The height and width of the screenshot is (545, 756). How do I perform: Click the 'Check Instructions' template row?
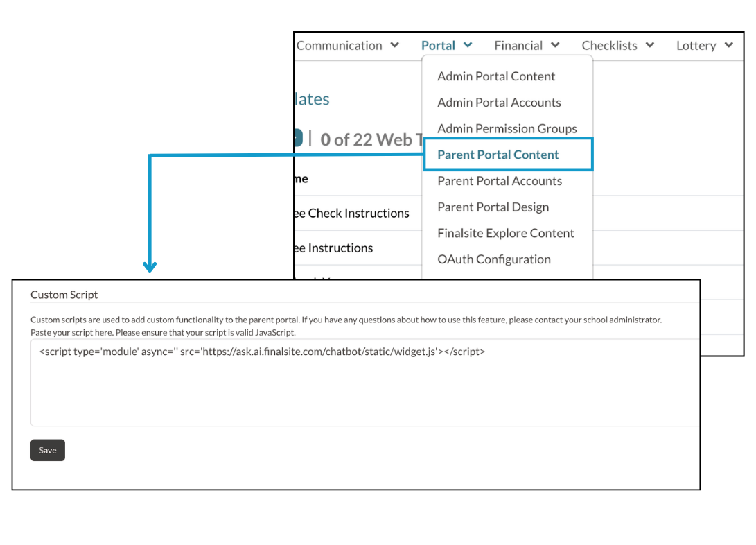click(x=358, y=213)
